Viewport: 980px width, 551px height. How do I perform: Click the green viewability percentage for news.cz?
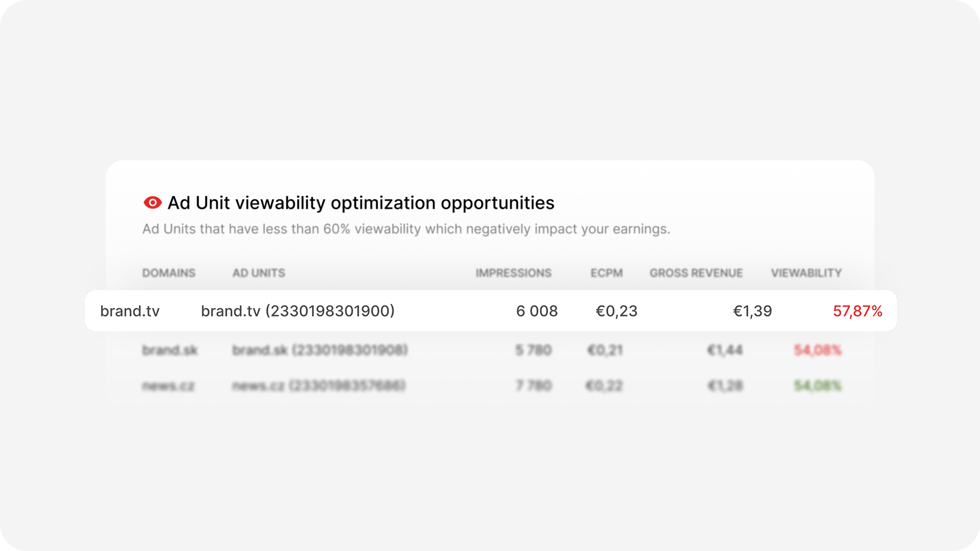[x=817, y=386]
